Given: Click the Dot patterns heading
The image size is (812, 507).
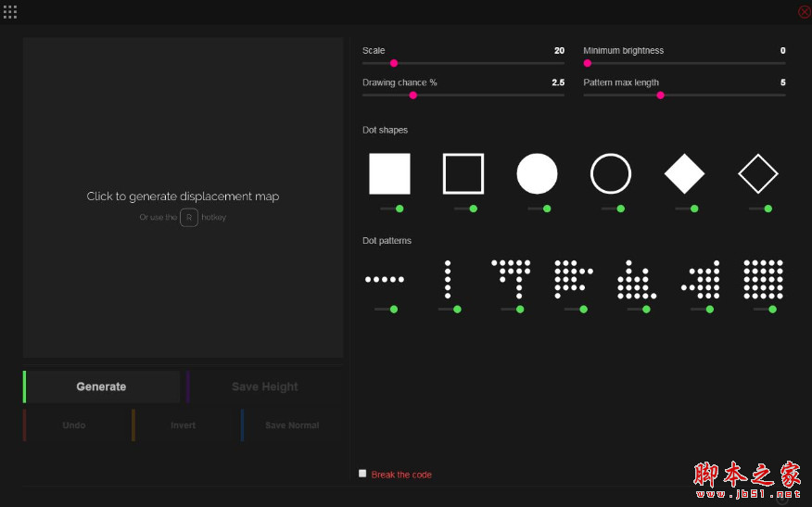Looking at the screenshot, I should (x=387, y=241).
